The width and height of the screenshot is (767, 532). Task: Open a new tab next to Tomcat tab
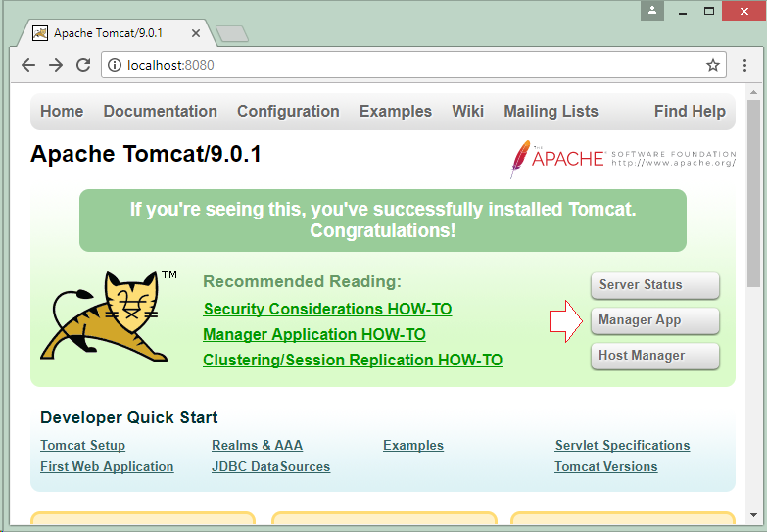pyautogui.click(x=232, y=33)
